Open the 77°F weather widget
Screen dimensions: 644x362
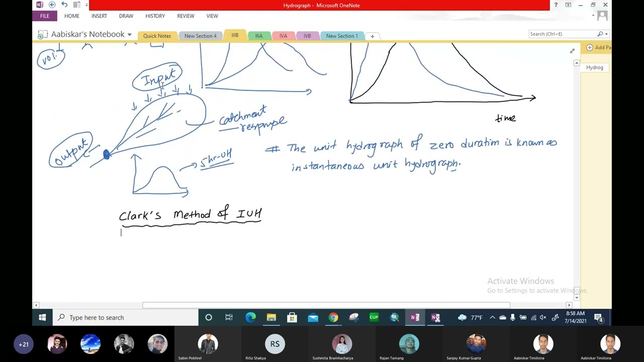pos(470,317)
